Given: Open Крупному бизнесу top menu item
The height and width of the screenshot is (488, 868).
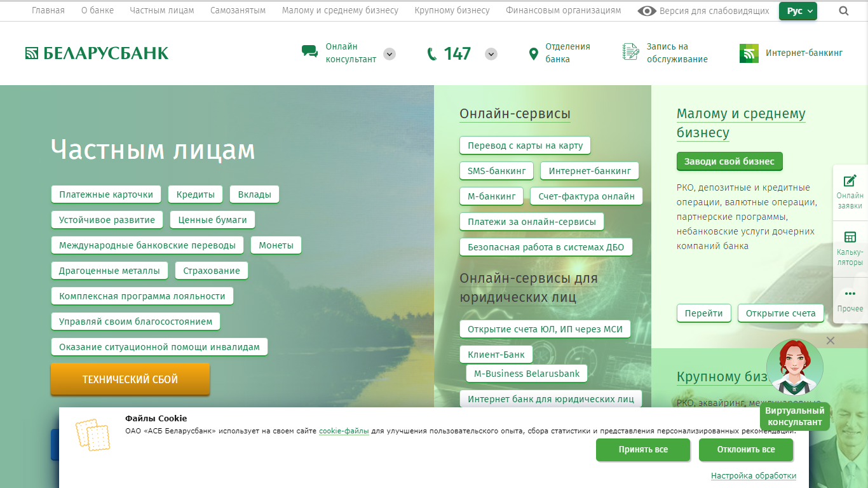Looking at the screenshot, I should [x=452, y=11].
